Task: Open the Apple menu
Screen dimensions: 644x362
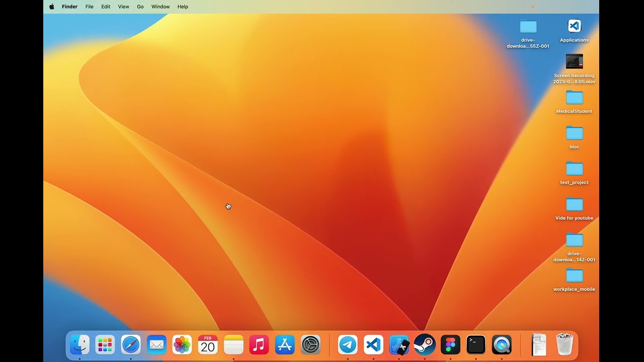Action: click(x=51, y=7)
